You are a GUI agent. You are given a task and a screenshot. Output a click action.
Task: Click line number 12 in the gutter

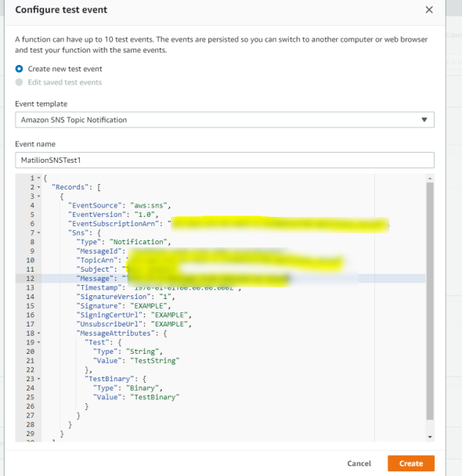pyautogui.click(x=30, y=279)
